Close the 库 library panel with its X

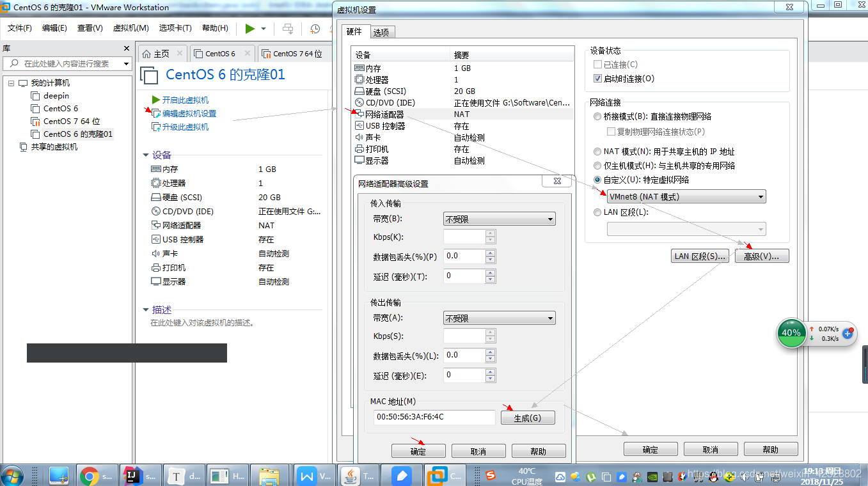click(x=126, y=49)
